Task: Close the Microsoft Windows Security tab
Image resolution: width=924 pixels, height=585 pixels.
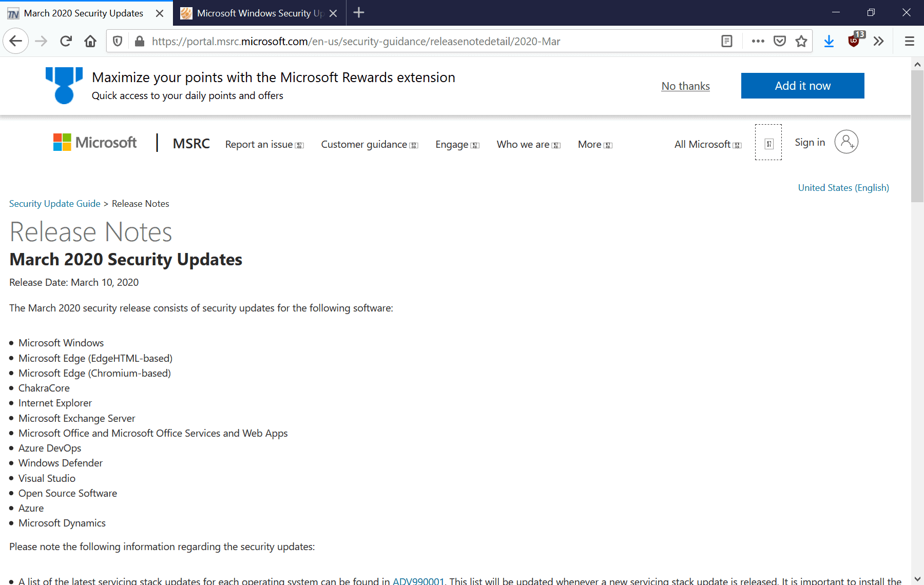Action: (333, 13)
